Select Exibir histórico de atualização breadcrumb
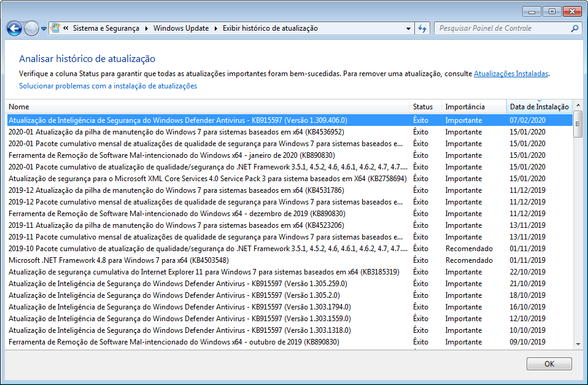Image resolution: width=588 pixels, height=385 pixels. (x=270, y=28)
